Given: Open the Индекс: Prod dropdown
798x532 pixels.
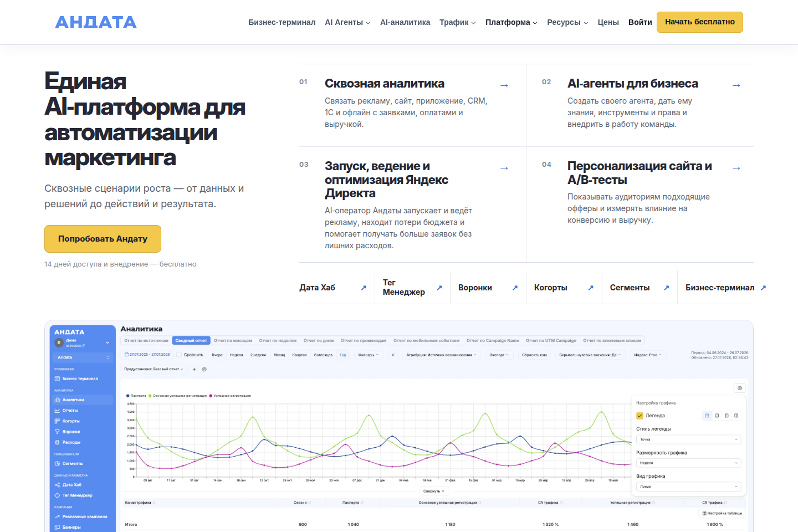Looking at the screenshot, I should point(647,355).
